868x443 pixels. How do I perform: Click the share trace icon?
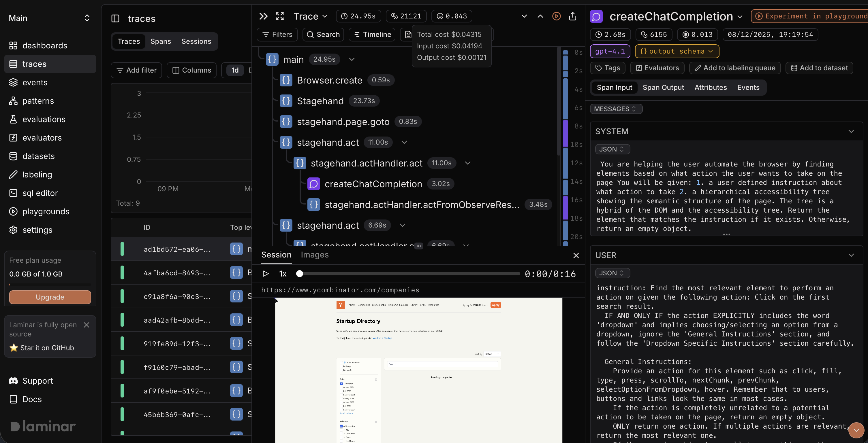pyautogui.click(x=572, y=16)
